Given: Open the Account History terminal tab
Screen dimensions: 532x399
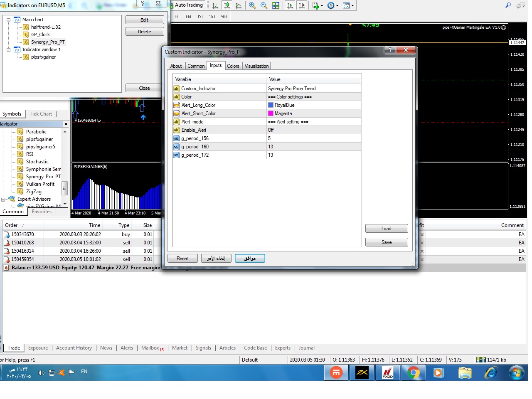Looking at the screenshot, I should coord(74,348).
